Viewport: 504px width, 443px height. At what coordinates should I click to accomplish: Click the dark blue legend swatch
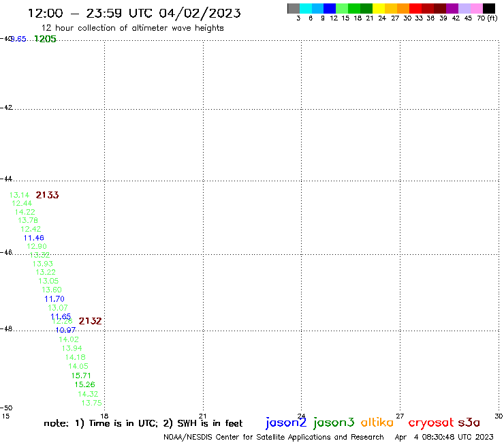(330, 8)
